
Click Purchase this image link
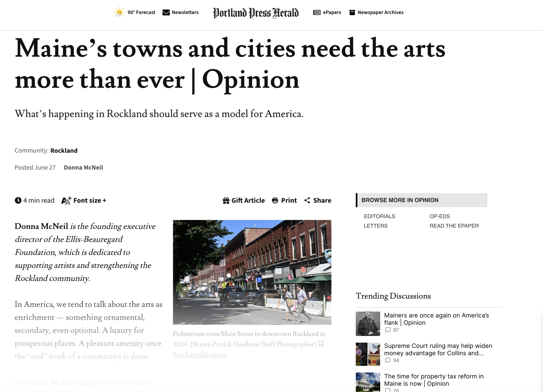tap(200, 354)
